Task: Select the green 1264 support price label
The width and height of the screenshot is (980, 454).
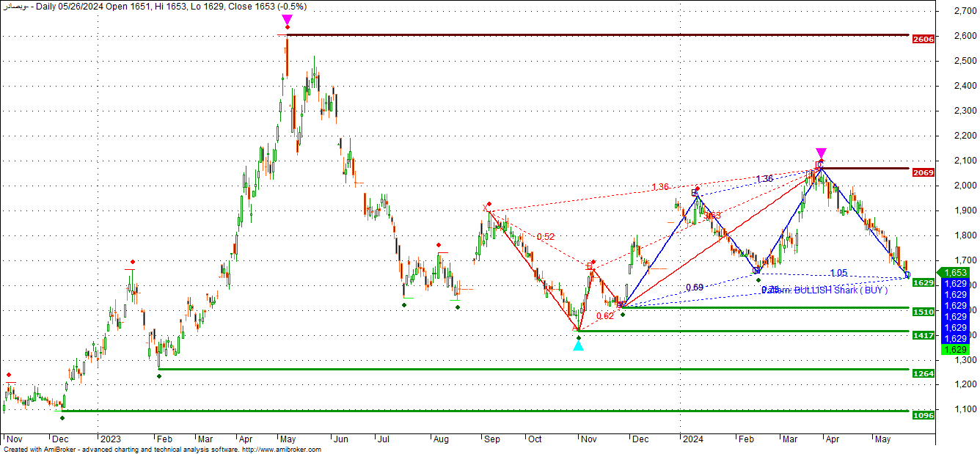Action: 924,373
